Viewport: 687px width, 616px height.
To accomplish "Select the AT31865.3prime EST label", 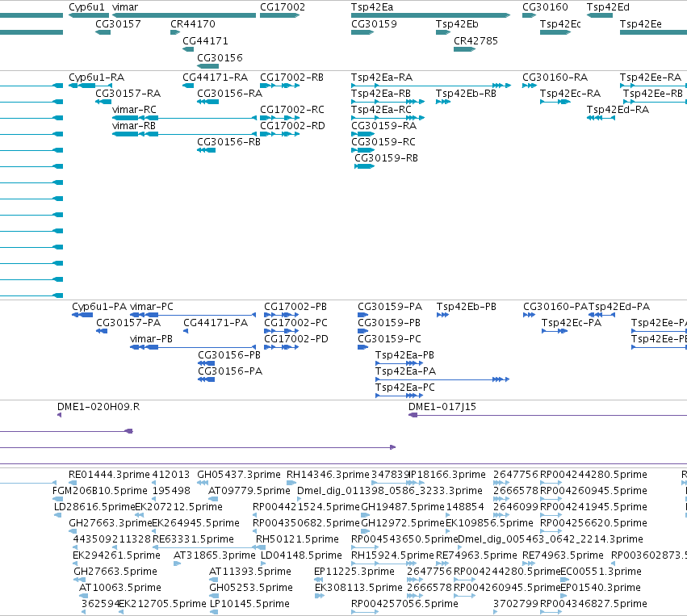I will click(x=215, y=555).
